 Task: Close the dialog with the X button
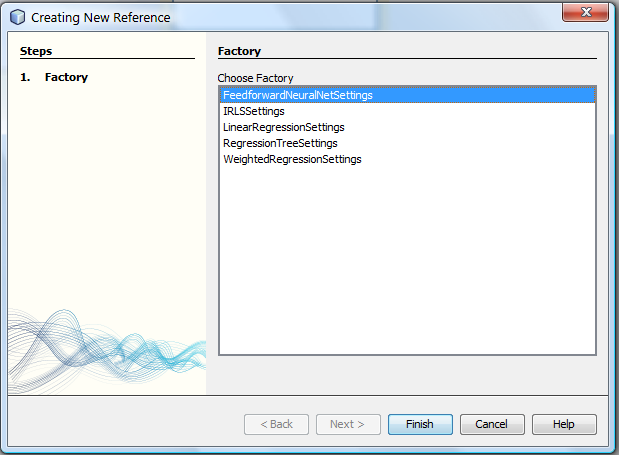[585, 12]
